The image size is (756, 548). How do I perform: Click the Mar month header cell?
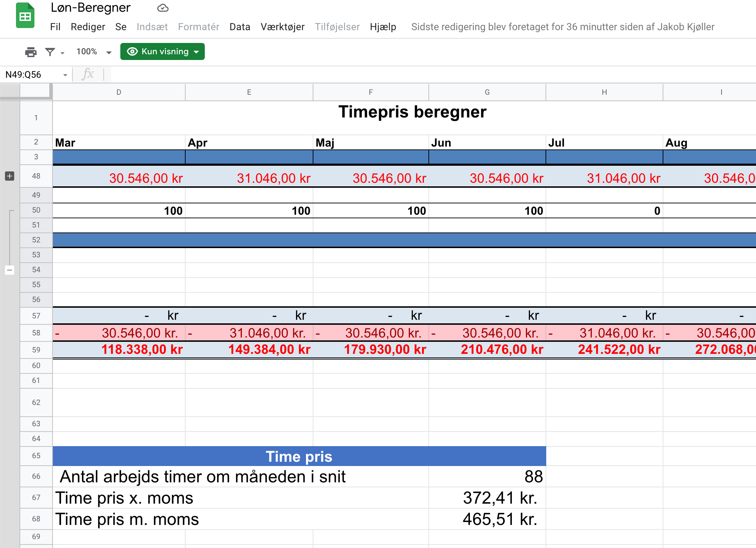pyautogui.click(x=119, y=143)
